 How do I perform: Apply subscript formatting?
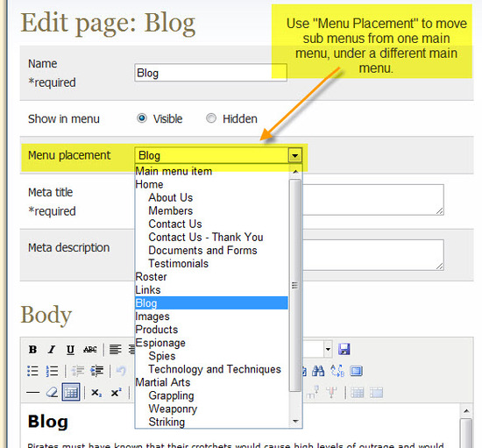pos(96,393)
